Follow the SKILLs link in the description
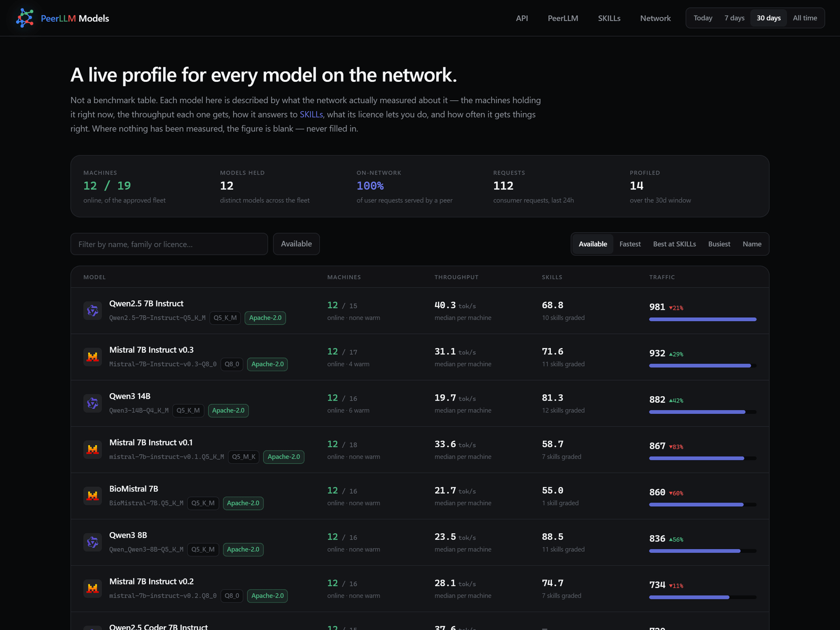840x630 pixels. (x=311, y=114)
